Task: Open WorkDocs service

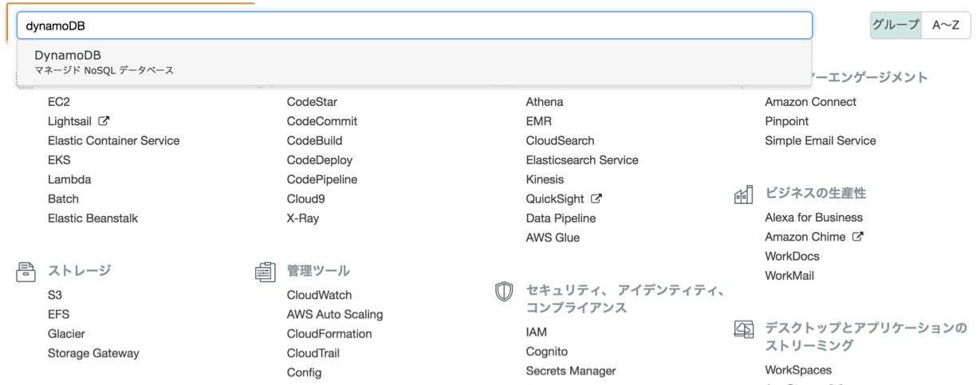Action: (793, 256)
